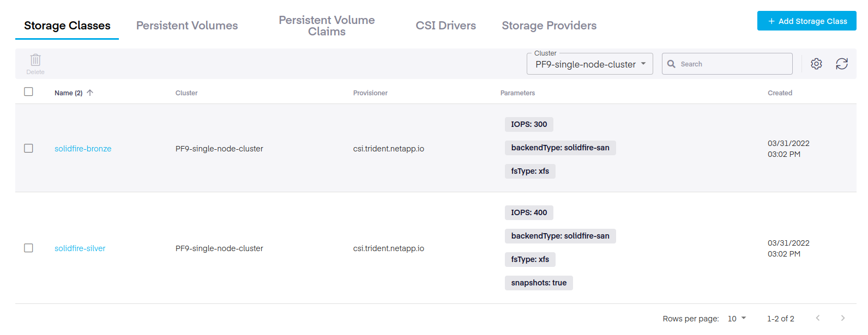
Task: Switch to Persistent Volumes tab
Action: click(x=187, y=26)
